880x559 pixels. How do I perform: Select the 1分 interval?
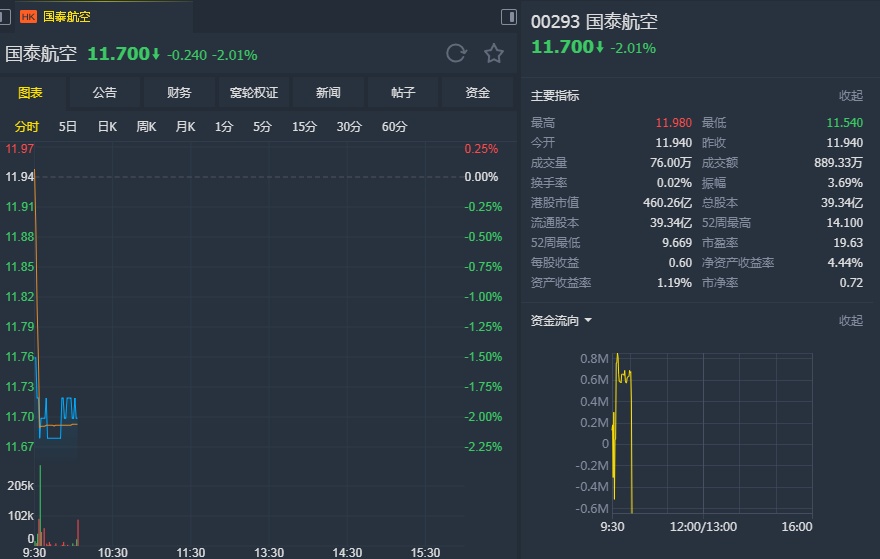click(224, 127)
